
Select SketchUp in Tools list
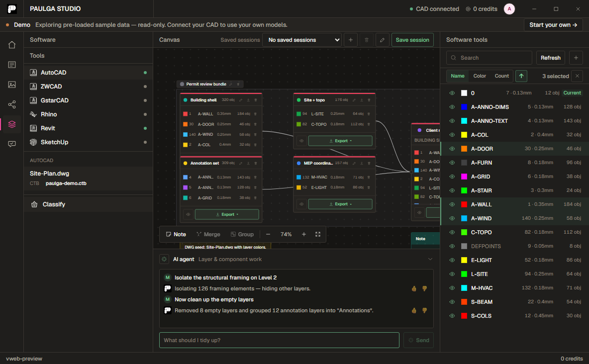pyautogui.click(x=88, y=142)
